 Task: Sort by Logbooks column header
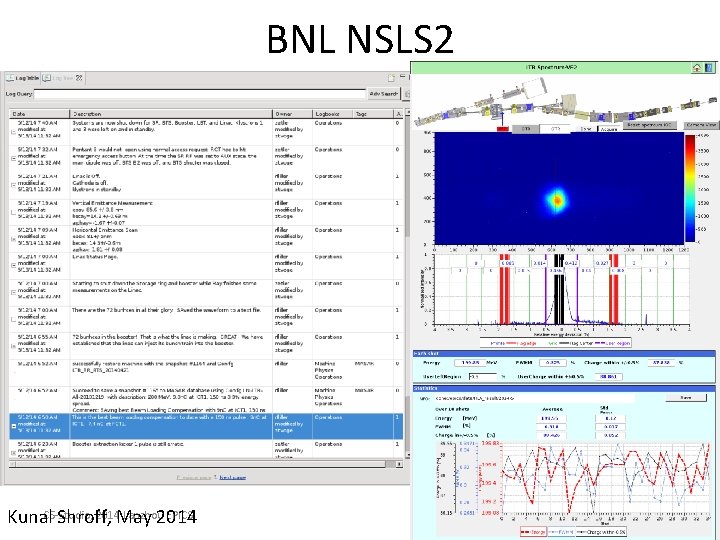coord(332,114)
